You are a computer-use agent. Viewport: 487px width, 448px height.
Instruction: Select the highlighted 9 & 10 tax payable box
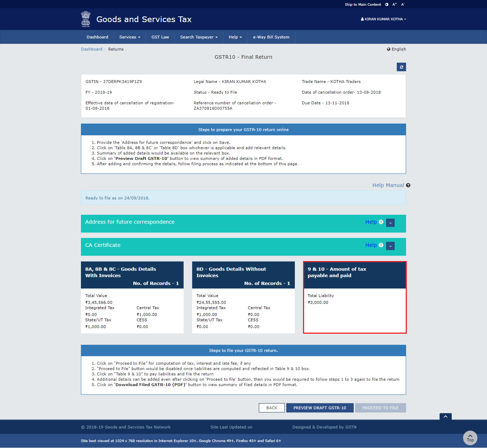coord(354,297)
